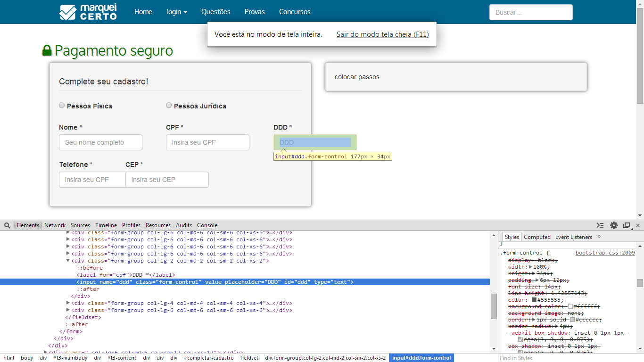Click the page vertical scrollbar thumb
This screenshot has width=644, height=362.
[x=640, y=56]
